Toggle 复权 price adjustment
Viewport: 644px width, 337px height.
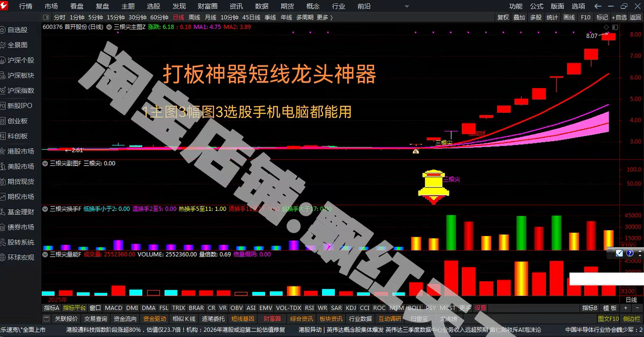pyautogui.click(x=503, y=17)
